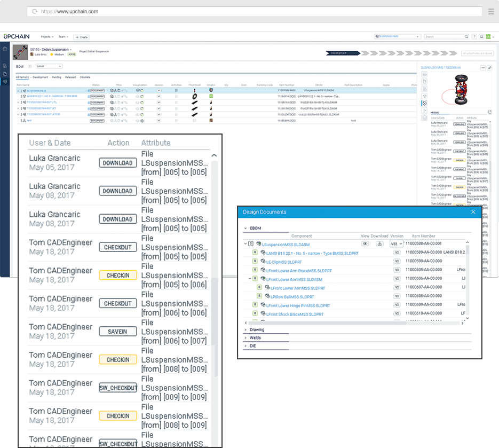Open the browser hamburger menu
This screenshot has width=499, height=448.
[x=491, y=11]
